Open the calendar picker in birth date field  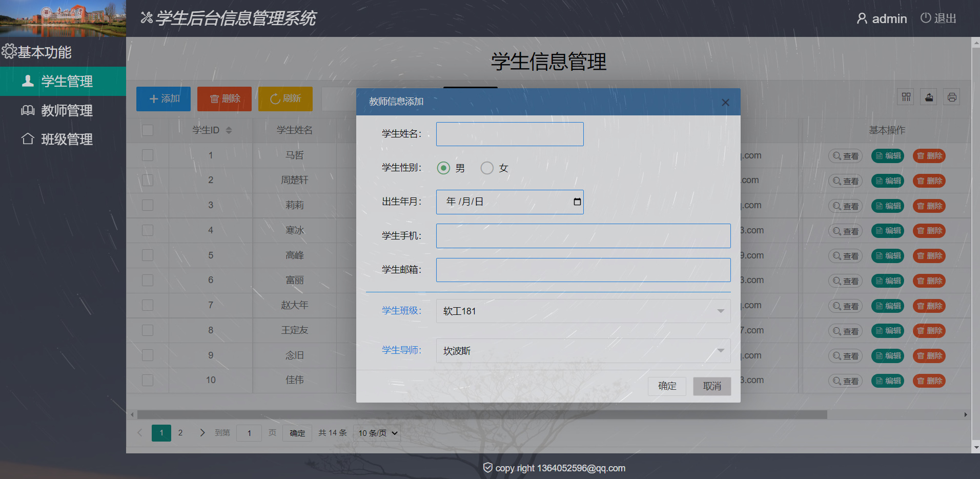(577, 202)
